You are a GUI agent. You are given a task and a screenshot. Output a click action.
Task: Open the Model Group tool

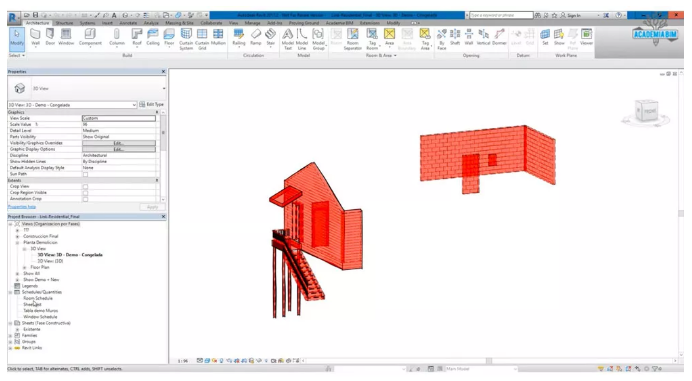[318, 39]
